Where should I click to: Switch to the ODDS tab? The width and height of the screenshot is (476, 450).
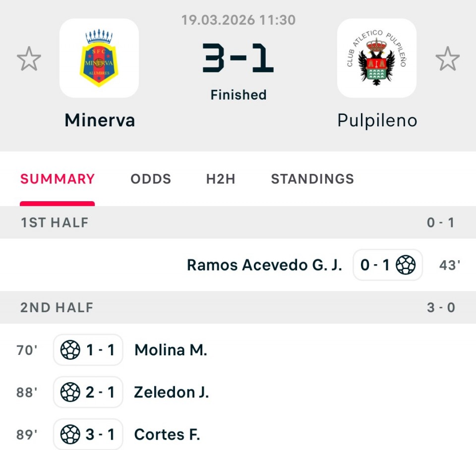click(x=151, y=179)
